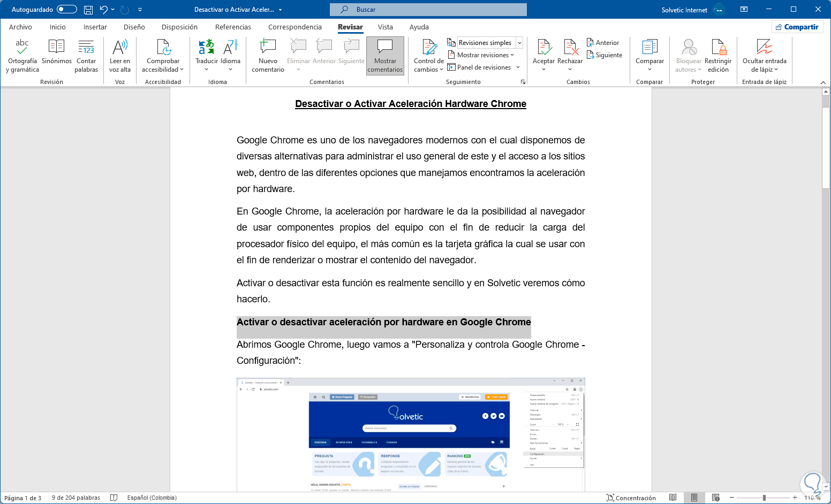Image resolution: width=831 pixels, height=504 pixels.
Task: Switch to Insertar tab
Action: 95,27
